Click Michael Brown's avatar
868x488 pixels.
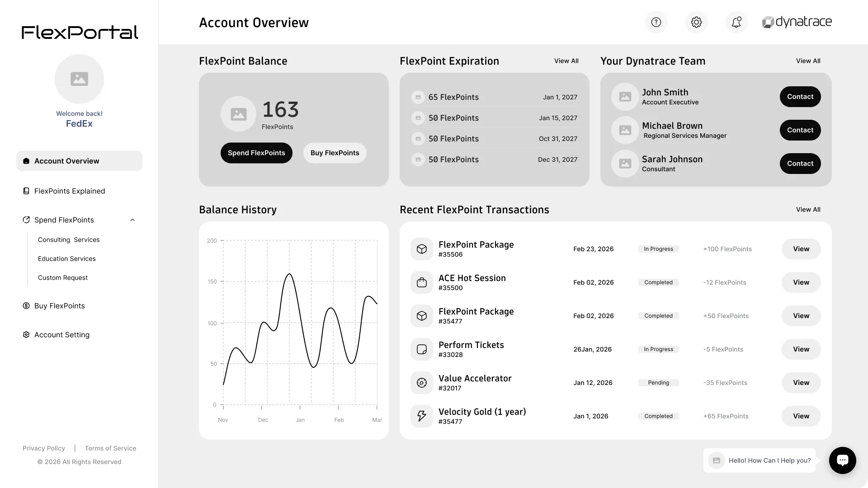pos(625,130)
